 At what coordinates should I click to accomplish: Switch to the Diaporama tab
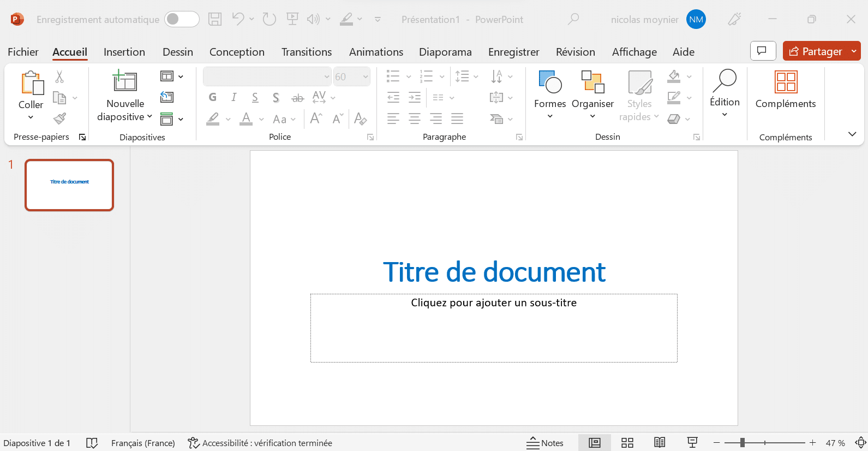click(x=445, y=52)
